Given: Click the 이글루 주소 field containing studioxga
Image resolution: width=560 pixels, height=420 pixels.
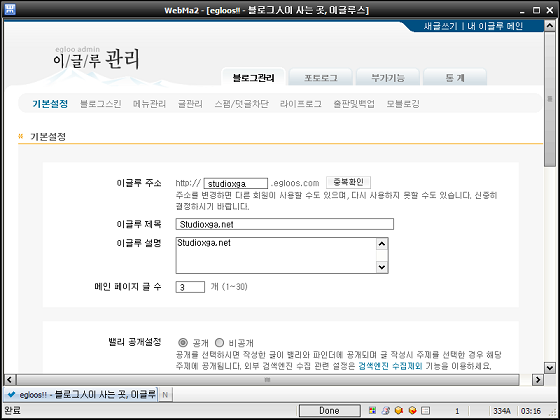Looking at the screenshot, I should point(236,184).
